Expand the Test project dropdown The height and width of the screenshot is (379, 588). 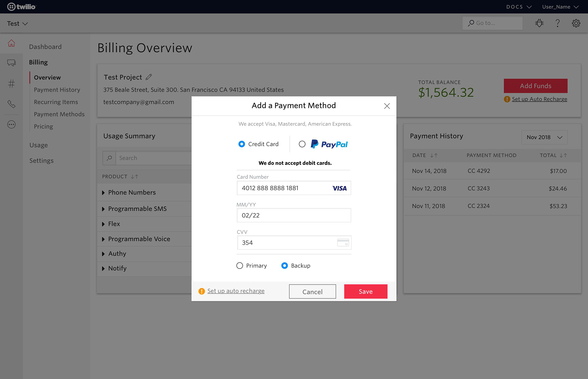click(x=17, y=24)
